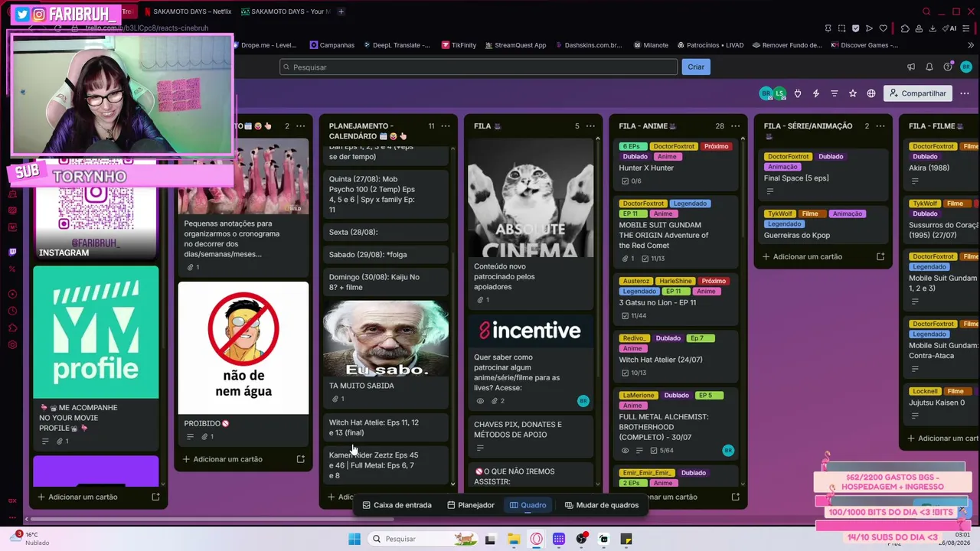980x551 pixels.
Task: Click the blue Legendado label on Guerreiras do Kpop
Action: coord(784,224)
